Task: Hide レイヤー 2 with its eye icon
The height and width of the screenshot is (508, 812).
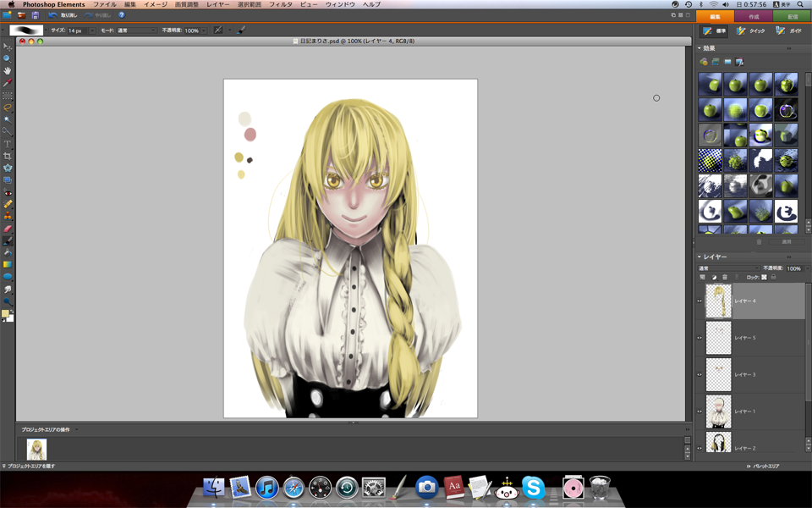Action: point(700,449)
